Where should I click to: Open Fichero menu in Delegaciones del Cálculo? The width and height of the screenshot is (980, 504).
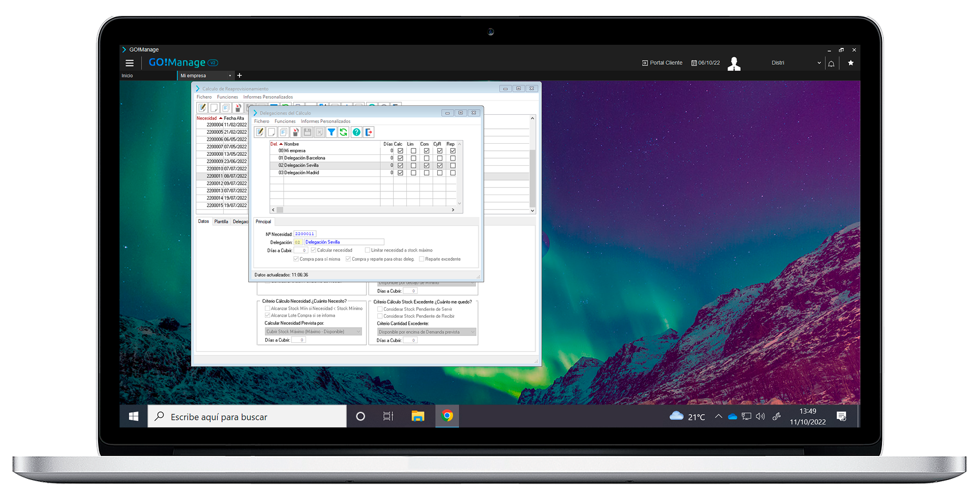point(262,121)
